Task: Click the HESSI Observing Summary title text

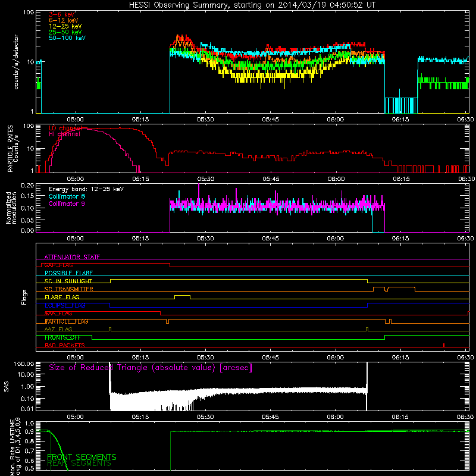Action: pyautogui.click(x=252, y=5)
